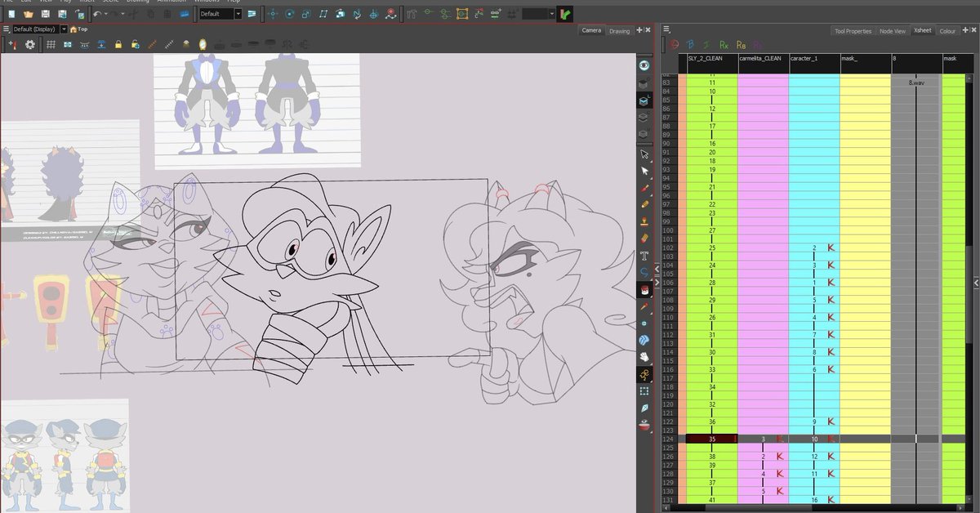980x513 pixels.
Task: Click cell value 41 in SLY_2_CLEAN column
Action: [712, 500]
